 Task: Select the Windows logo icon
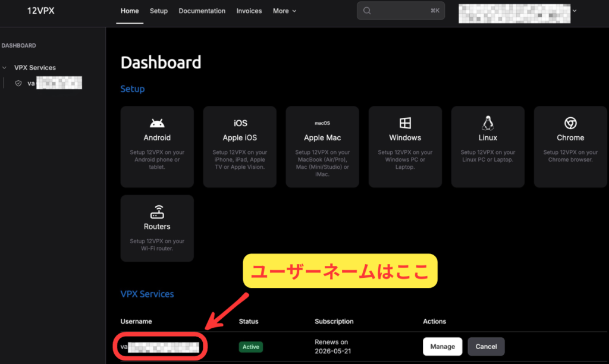tap(405, 123)
